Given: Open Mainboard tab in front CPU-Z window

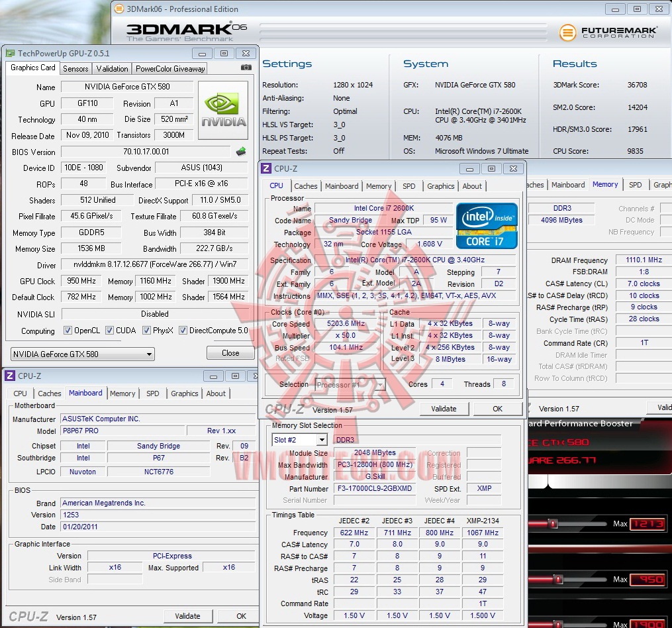Looking at the screenshot, I should [342, 186].
